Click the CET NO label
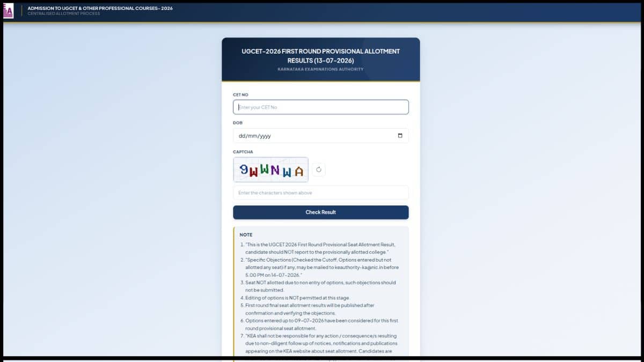644x362 pixels. pos(240,94)
